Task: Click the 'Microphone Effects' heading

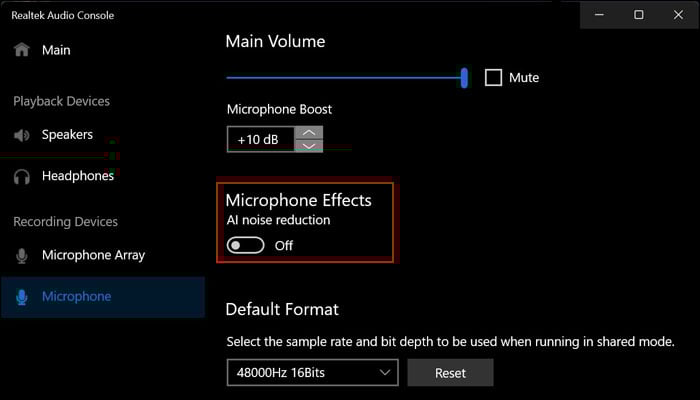Action: (299, 200)
